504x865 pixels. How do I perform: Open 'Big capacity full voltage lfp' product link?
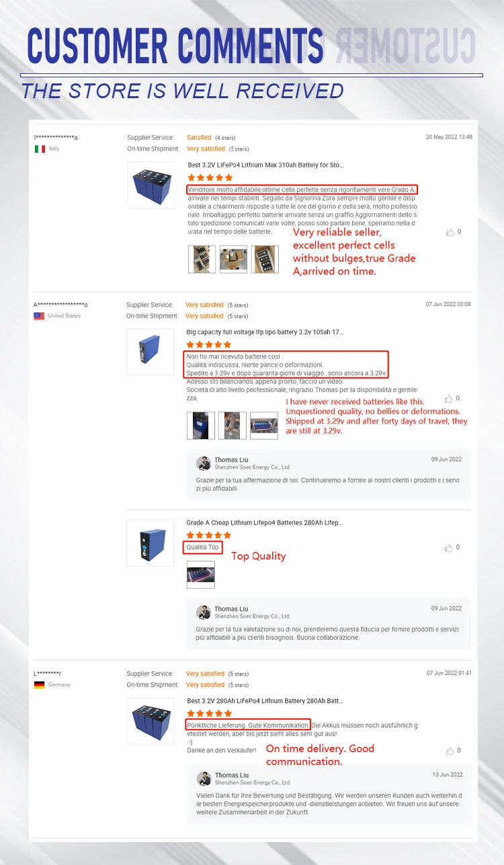(265, 332)
